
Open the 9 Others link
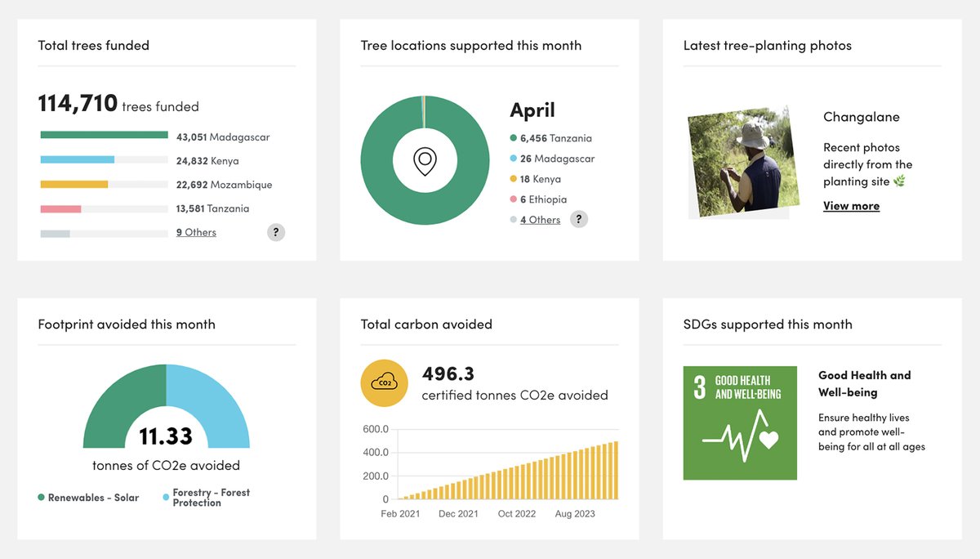point(196,232)
